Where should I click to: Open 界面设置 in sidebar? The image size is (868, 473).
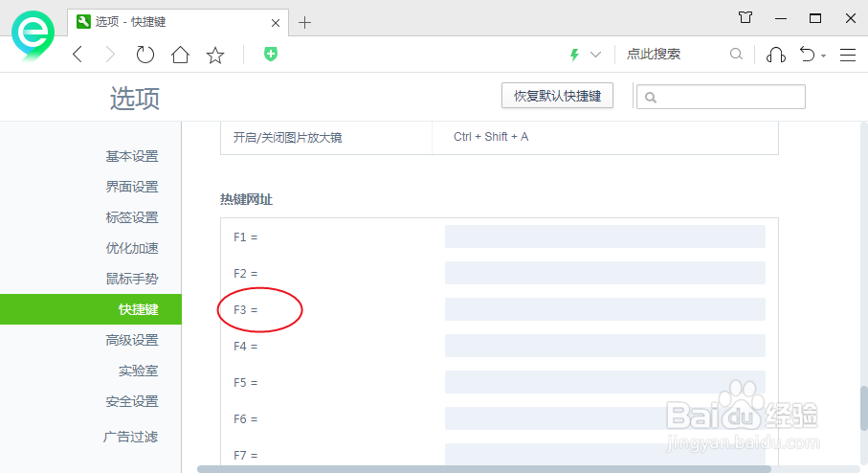[x=132, y=187]
